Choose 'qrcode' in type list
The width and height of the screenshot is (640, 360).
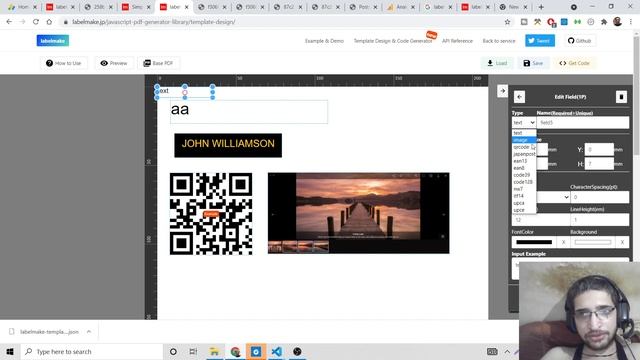point(524,147)
